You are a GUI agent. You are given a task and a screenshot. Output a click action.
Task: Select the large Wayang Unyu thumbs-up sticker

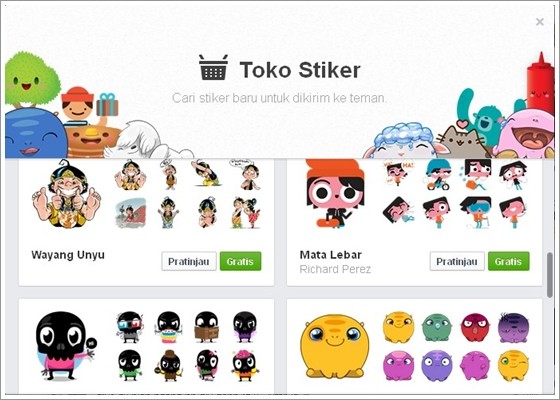pyautogui.click(x=67, y=194)
